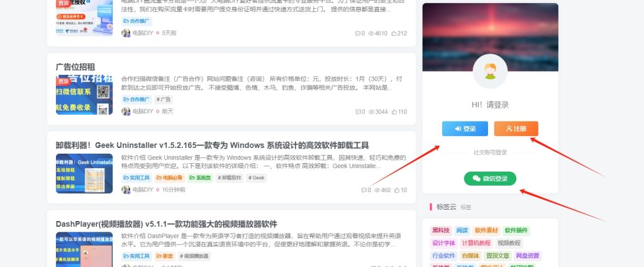
Task: Click the # 视频播放器 tag
Action: point(194,256)
